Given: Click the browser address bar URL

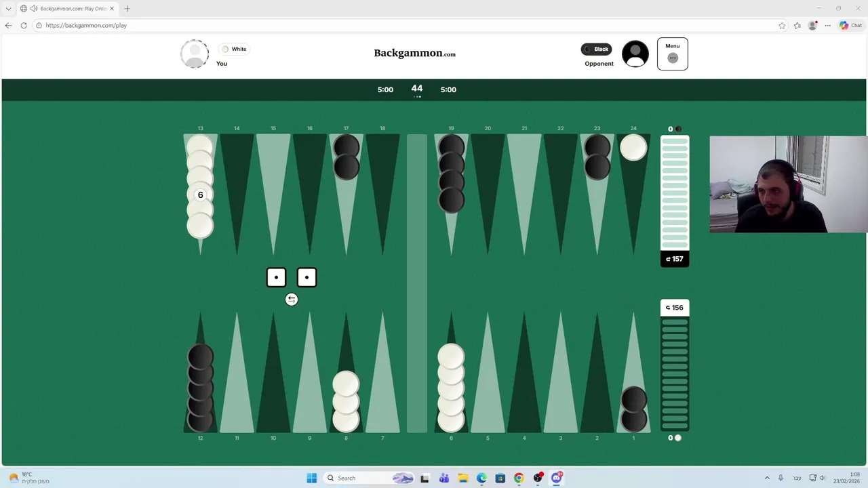Looking at the screenshot, I should (86, 25).
